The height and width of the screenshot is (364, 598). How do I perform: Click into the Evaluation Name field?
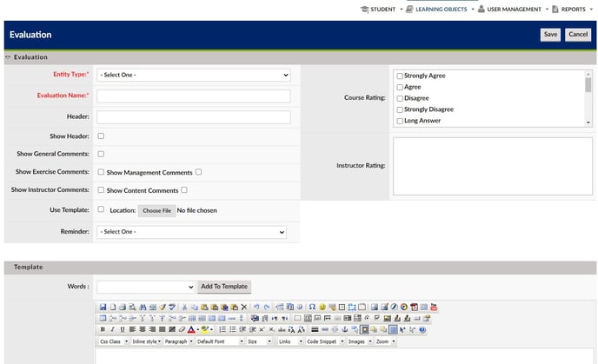193,96
